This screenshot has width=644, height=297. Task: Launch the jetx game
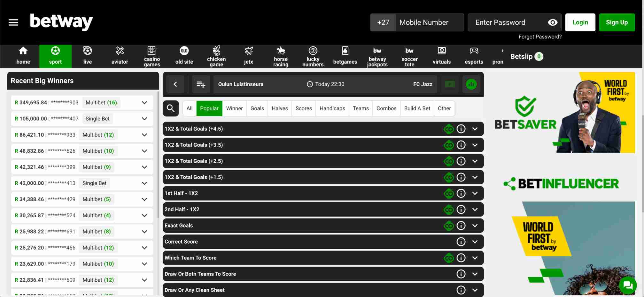(x=249, y=56)
